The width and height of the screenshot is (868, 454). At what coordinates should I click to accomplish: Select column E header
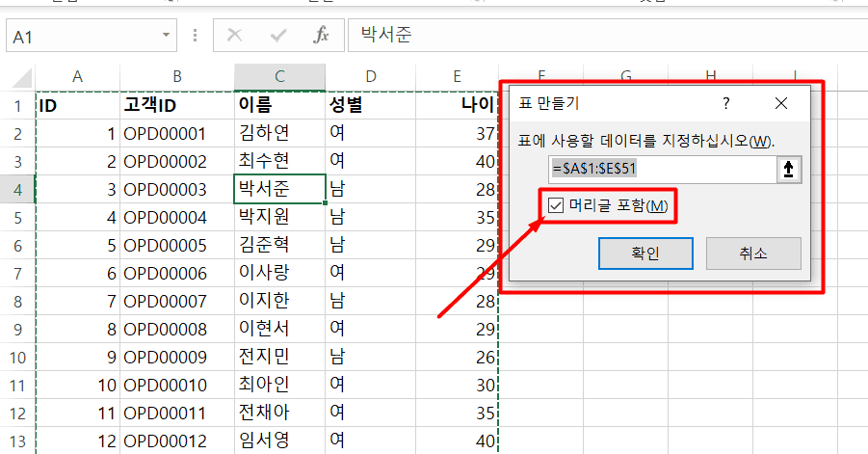[457, 77]
